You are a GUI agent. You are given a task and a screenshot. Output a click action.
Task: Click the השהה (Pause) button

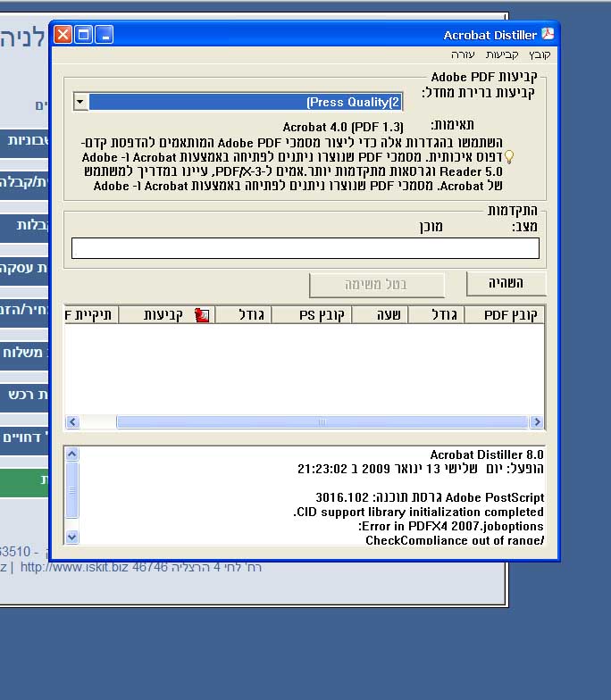[506, 284]
